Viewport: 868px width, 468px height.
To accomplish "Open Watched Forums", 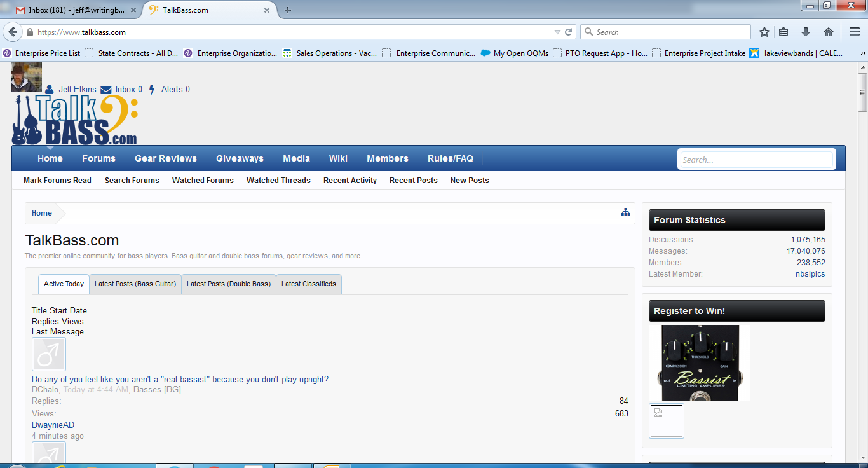I will (203, 181).
